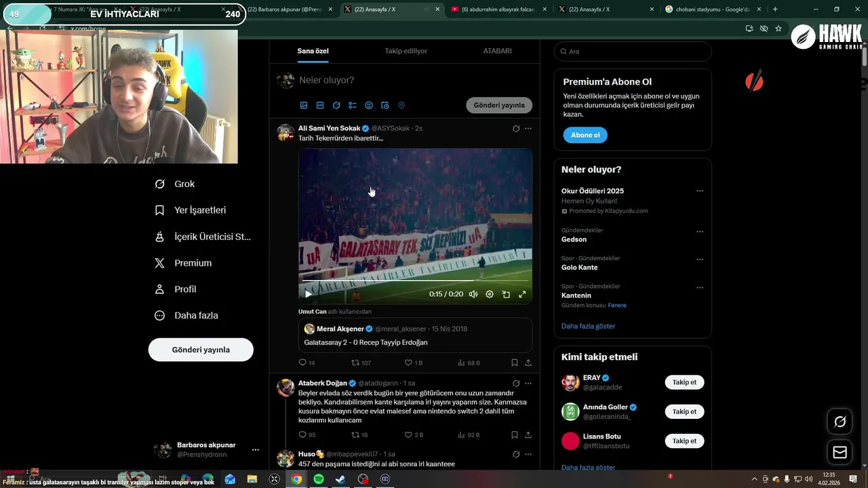Like the Ali Sami Yen Sokak post

[413, 363]
